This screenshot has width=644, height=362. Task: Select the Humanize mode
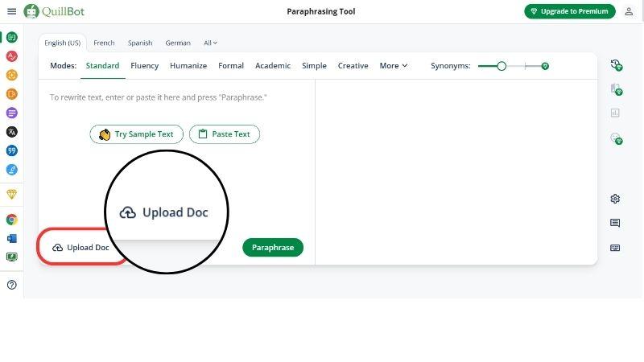[x=188, y=66]
